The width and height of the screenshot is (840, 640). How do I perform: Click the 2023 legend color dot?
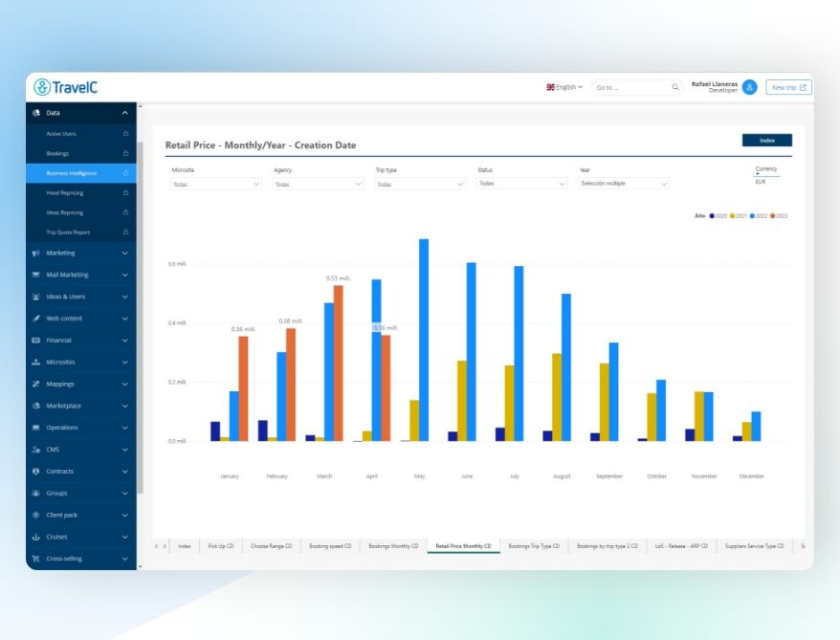tap(772, 216)
